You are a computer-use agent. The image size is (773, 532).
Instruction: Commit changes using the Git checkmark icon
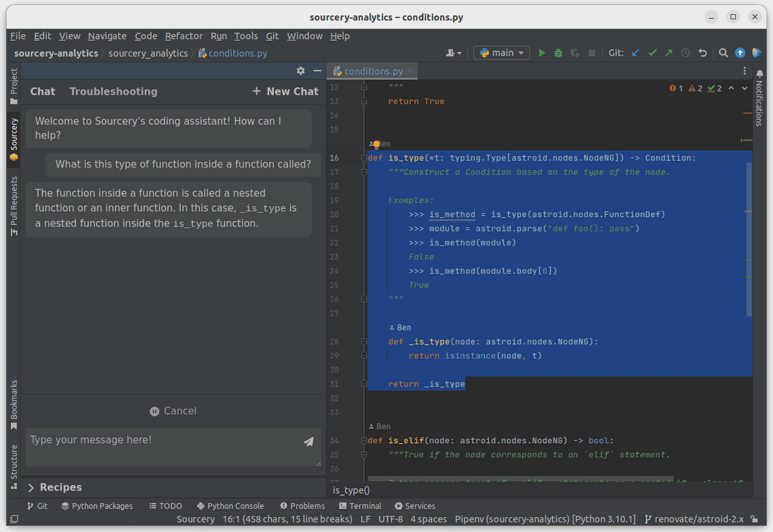[652, 53]
